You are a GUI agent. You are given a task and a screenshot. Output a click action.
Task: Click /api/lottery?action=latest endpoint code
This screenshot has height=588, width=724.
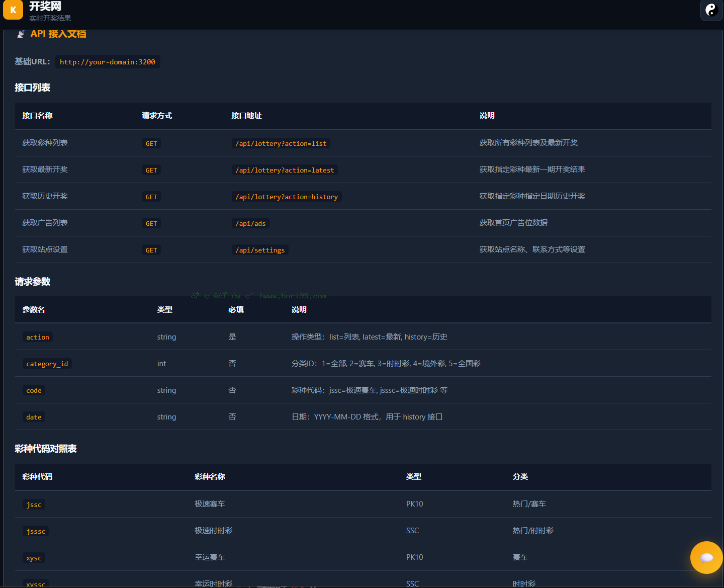click(x=285, y=170)
